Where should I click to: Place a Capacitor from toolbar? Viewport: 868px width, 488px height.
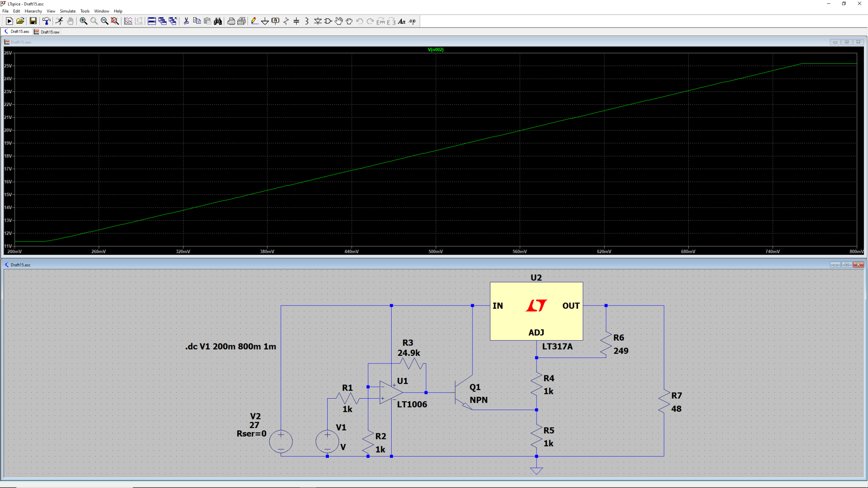tap(296, 21)
